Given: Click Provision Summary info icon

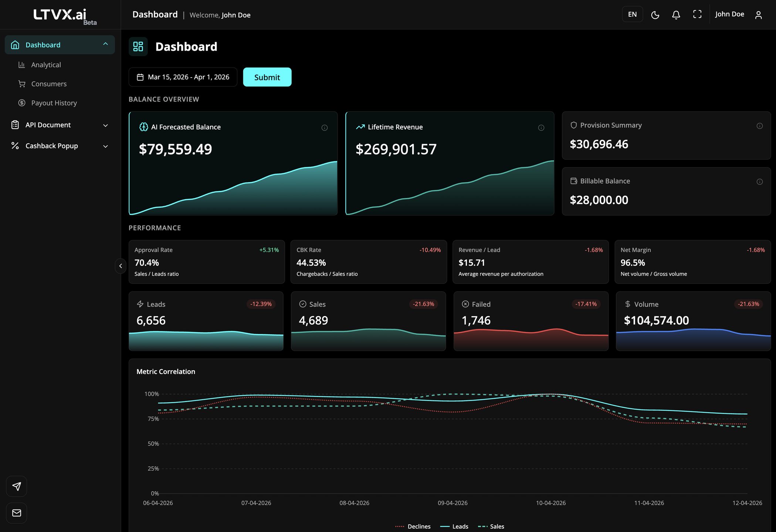Looking at the screenshot, I should [759, 126].
